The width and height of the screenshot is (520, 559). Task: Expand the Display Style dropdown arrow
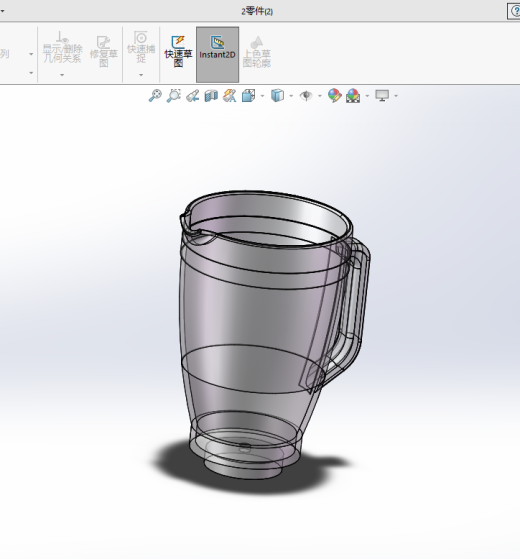tap(291, 96)
